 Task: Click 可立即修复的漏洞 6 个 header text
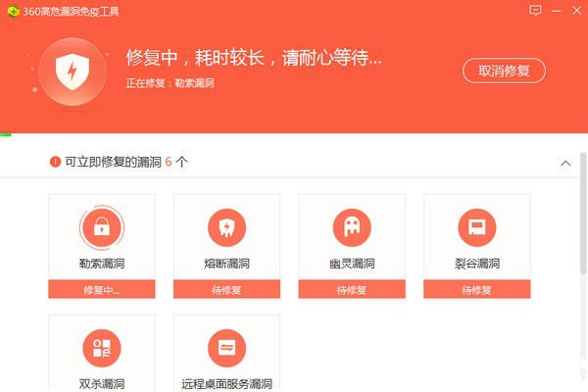pos(126,162)
